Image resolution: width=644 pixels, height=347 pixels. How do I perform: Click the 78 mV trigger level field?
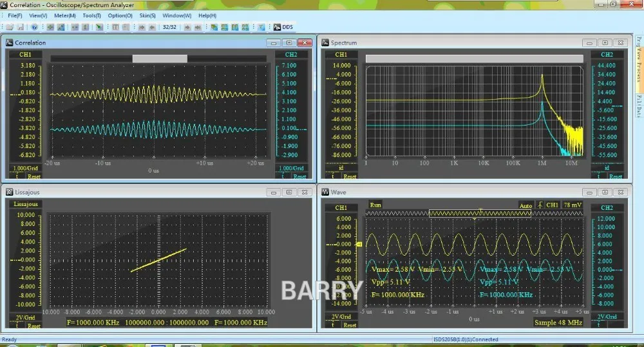(573, 205)
